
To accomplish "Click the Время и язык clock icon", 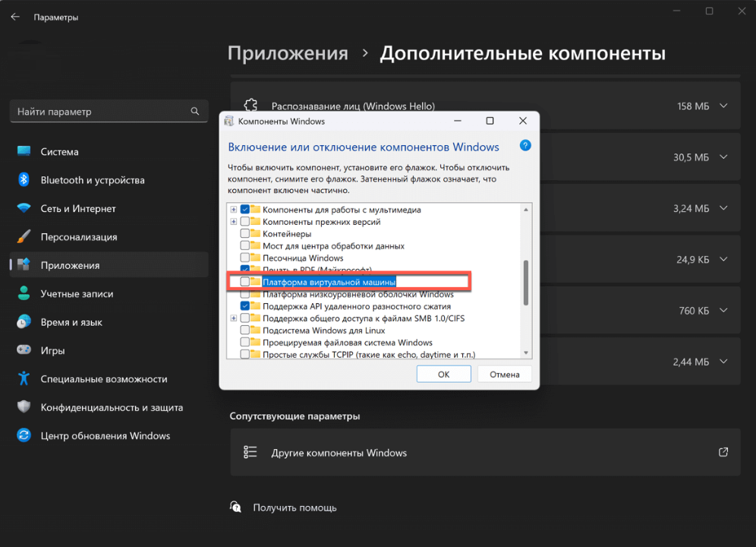I will [24, 321].
